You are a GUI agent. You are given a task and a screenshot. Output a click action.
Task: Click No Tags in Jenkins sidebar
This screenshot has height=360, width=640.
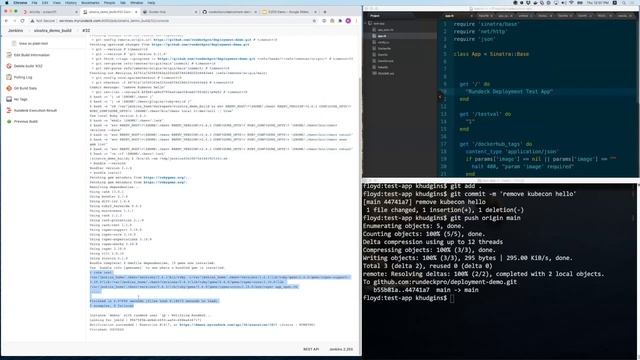20,99
